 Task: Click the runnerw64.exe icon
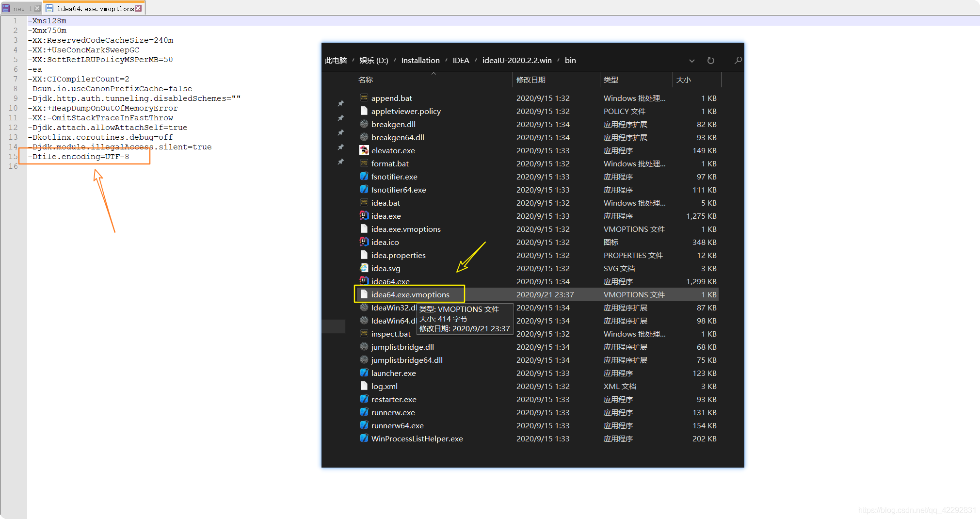tap(364, 425)
